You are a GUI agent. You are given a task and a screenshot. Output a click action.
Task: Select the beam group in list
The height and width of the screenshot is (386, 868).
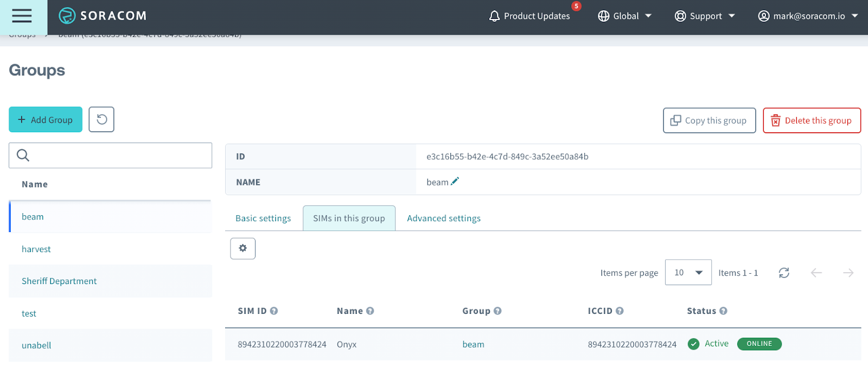pos(110,217)
